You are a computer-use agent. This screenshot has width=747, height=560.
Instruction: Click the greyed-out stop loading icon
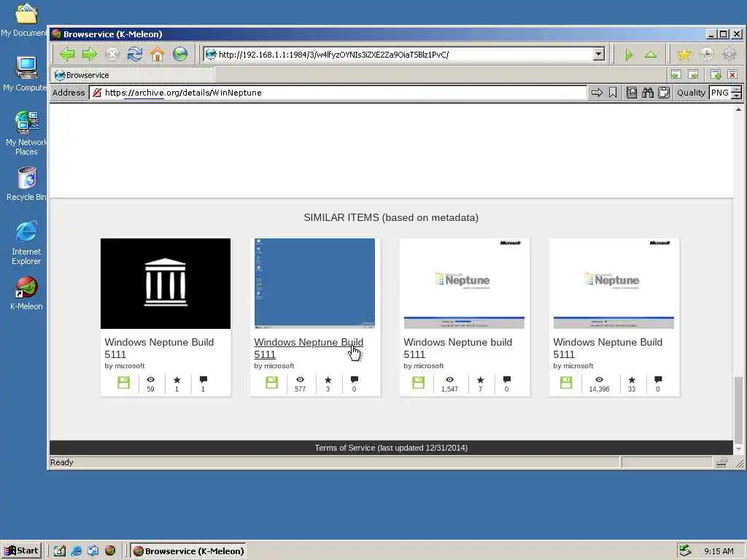pos(112,54)
